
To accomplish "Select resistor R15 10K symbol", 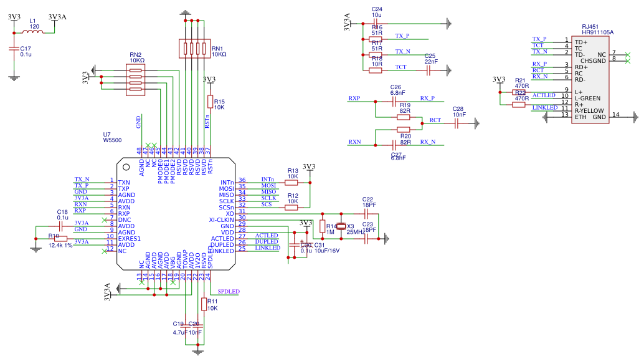I will (211, 102).
